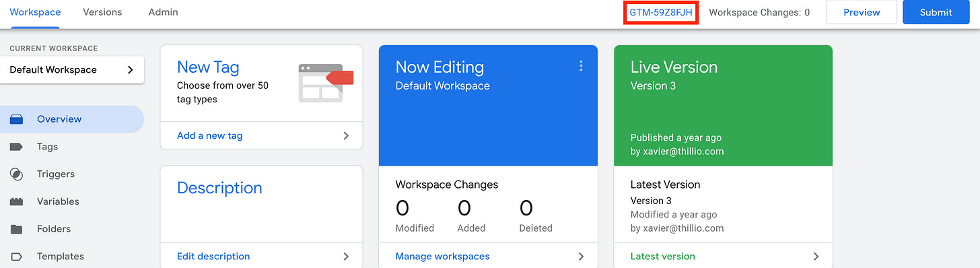
Task: Click the Manage workspaces link
Action: (x=442, y=257)
